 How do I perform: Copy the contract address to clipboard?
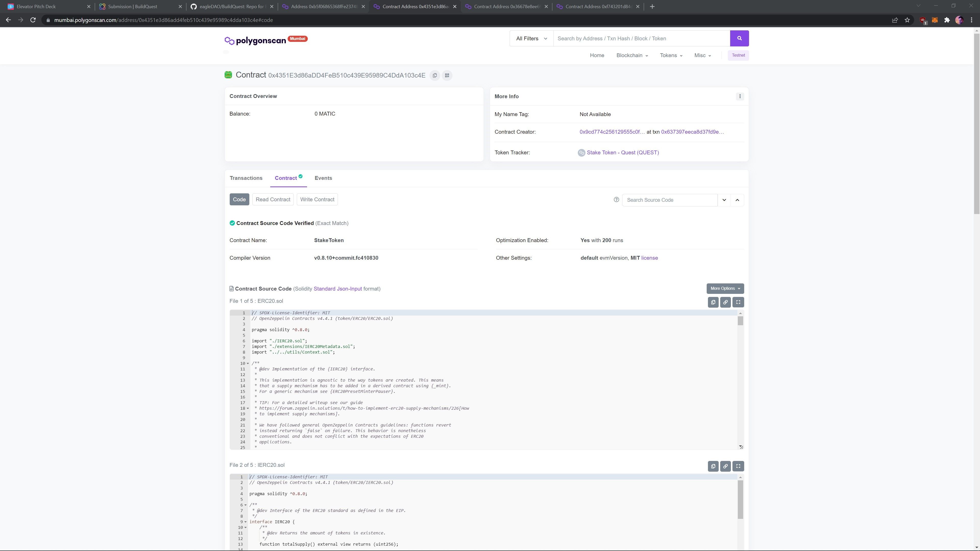[x=435, y=75]
